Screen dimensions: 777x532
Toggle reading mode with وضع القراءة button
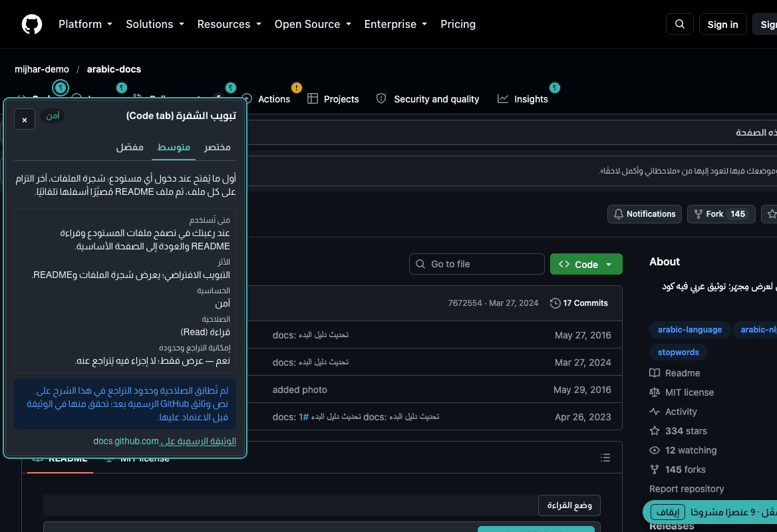click(x=569, y=505)
